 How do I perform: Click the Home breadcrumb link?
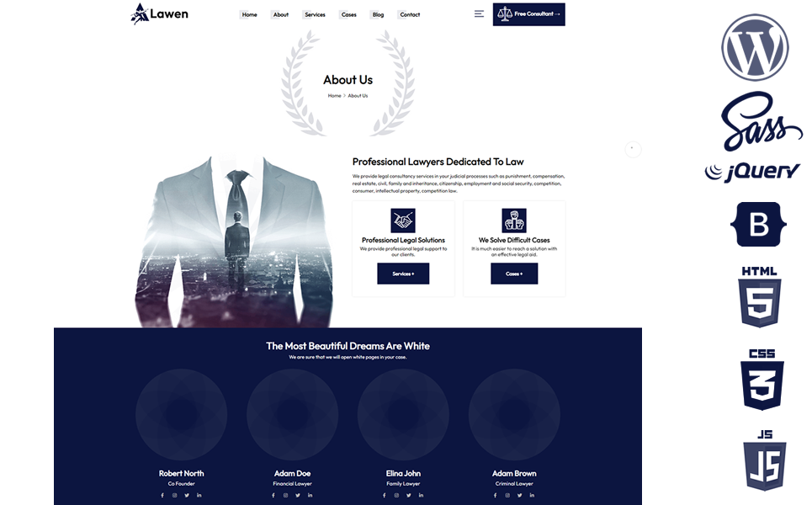coord(334,96)
